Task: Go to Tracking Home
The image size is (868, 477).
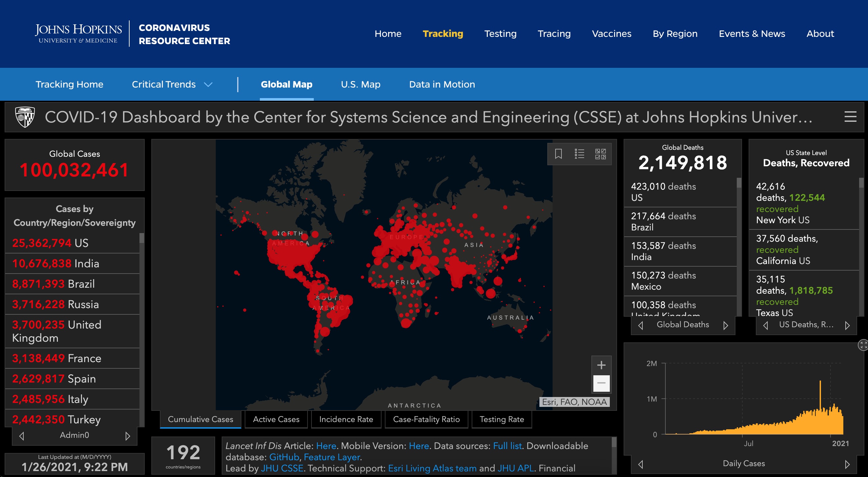Action: pos(69,84)
